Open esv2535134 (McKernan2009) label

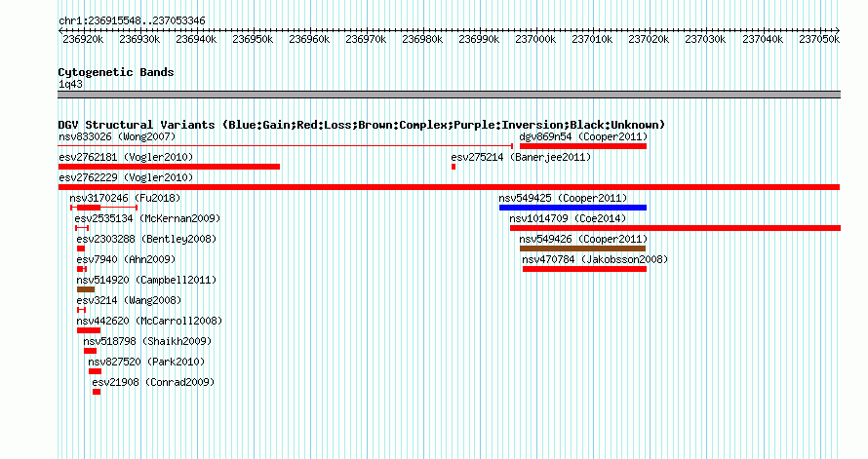[x=147, y=218]
